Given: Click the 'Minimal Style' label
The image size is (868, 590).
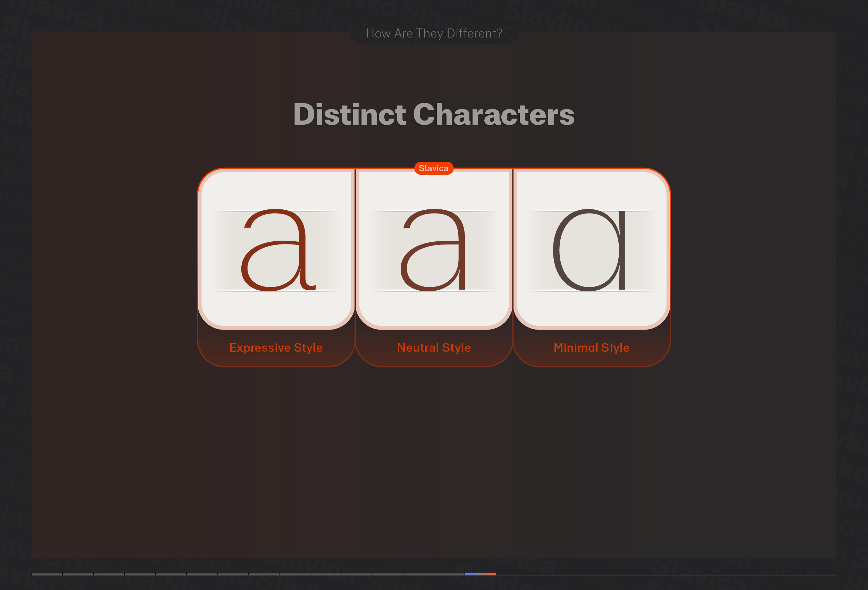Looking at the screenshot, I should pyautogui.click(x=592, y=348).
